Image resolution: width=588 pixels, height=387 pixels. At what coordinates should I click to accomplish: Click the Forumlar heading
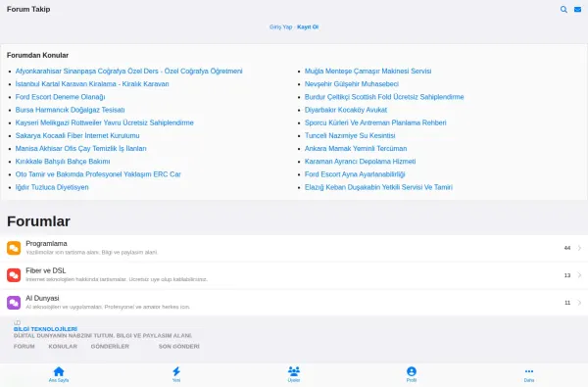[x=38, y=221]
